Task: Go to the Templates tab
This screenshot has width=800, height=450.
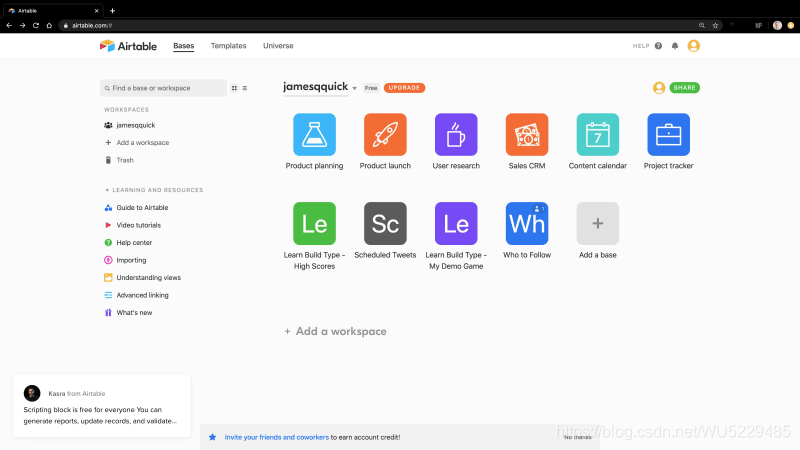Action: click(x=229, y=46)
